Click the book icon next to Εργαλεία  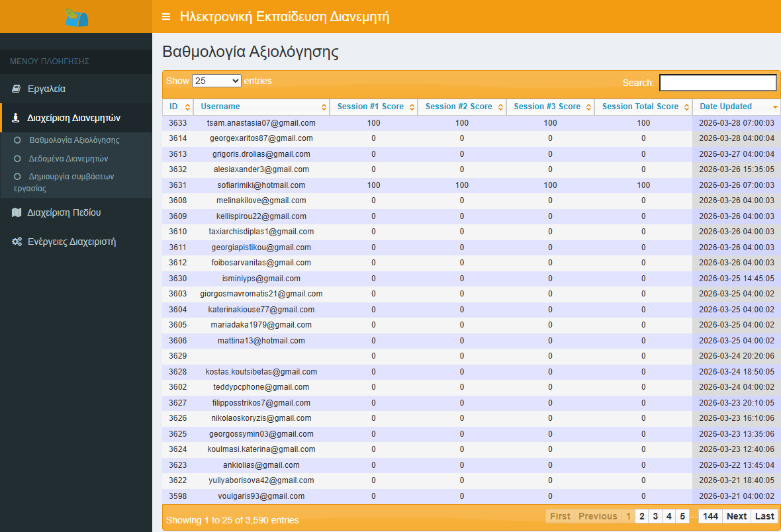click(17, 89)
